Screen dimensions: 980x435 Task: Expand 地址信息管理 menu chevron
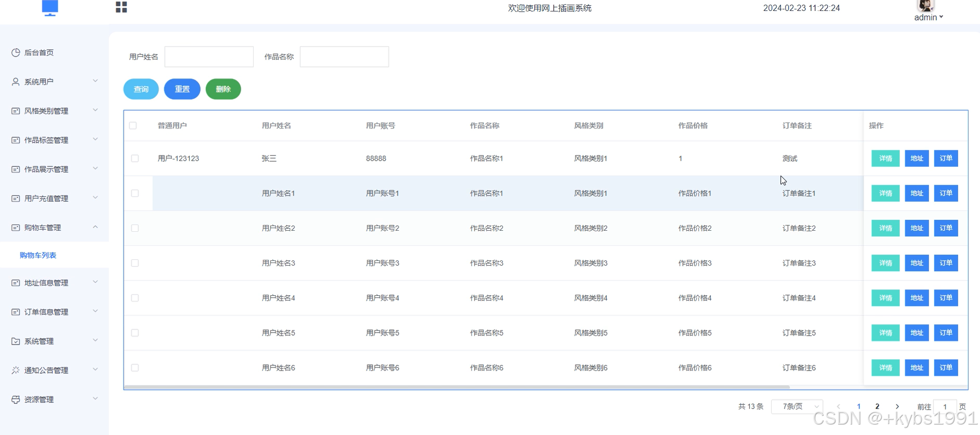pos(95,282)
